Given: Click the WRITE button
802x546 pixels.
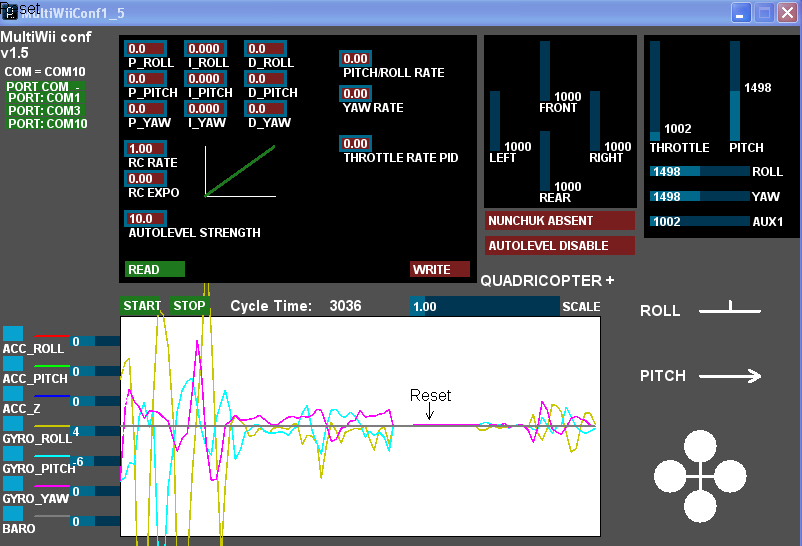Looking at the screenshot, I should tap(439, 269).
